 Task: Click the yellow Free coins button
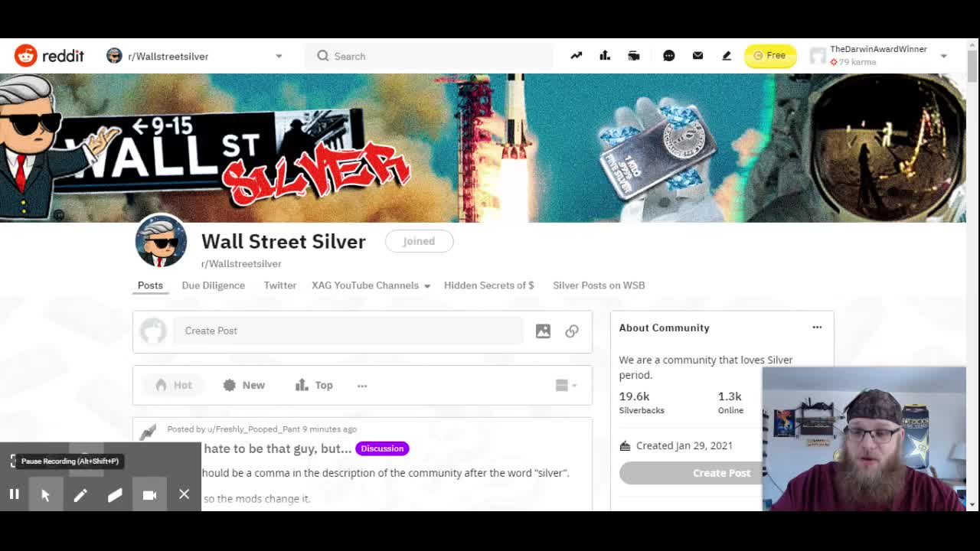[770, 55]
